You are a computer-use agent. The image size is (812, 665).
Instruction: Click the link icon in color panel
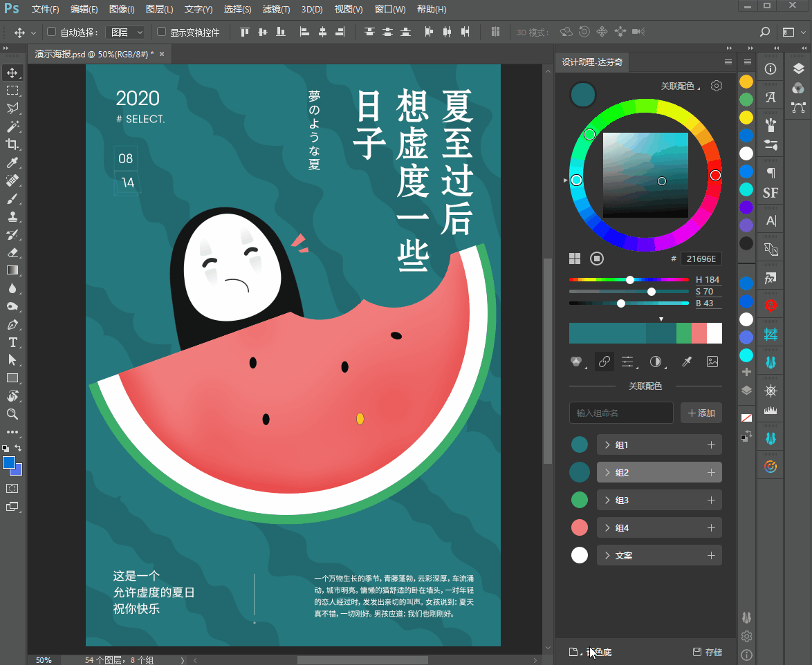click(x=604, y=362)
